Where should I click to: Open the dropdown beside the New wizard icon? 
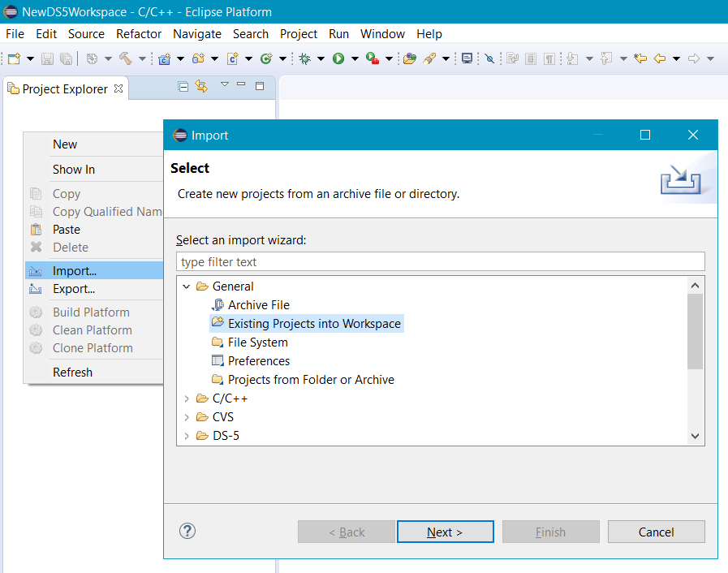(x=30, y=58)
